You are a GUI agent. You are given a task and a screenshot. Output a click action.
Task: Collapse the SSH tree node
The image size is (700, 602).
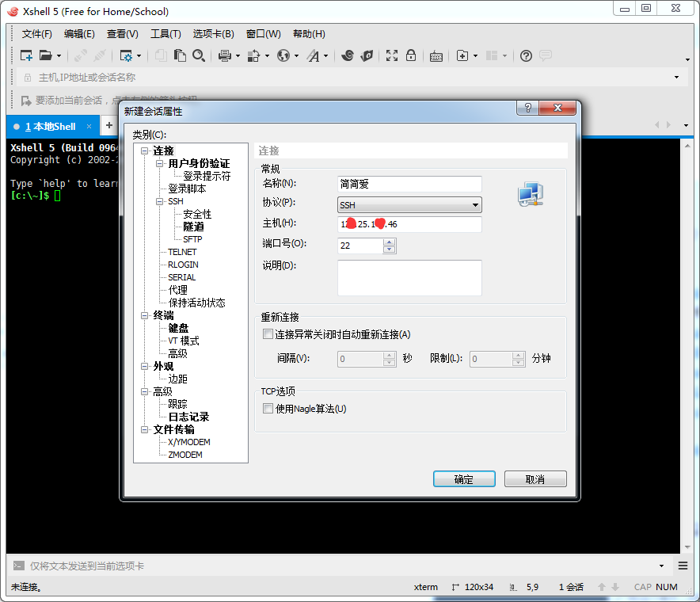(159, 201)
